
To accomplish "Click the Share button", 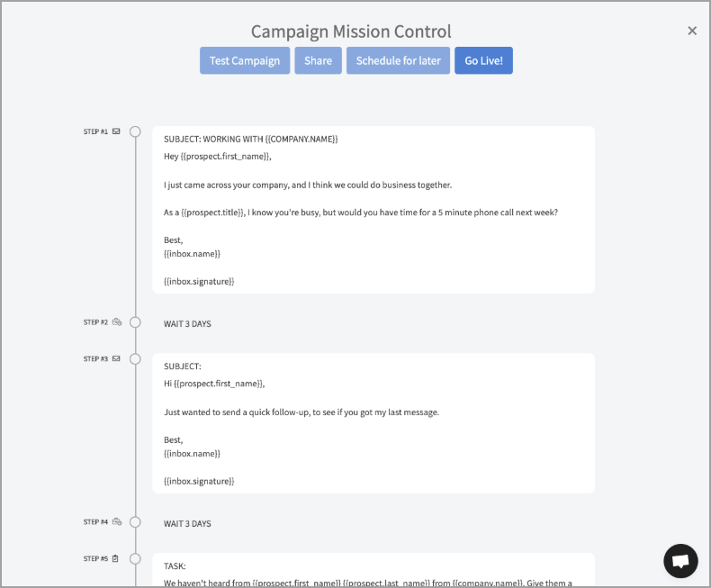I will point(318,60).
